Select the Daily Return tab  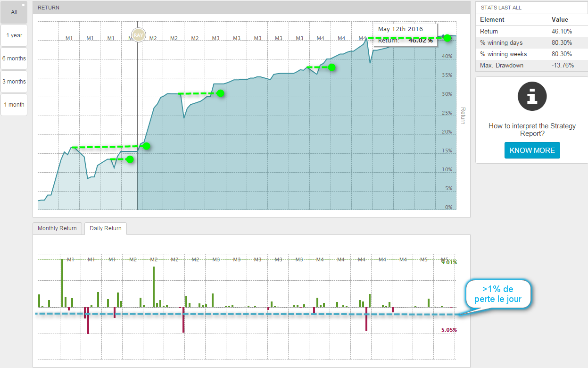pyautogui.click(x=106, y=228)
